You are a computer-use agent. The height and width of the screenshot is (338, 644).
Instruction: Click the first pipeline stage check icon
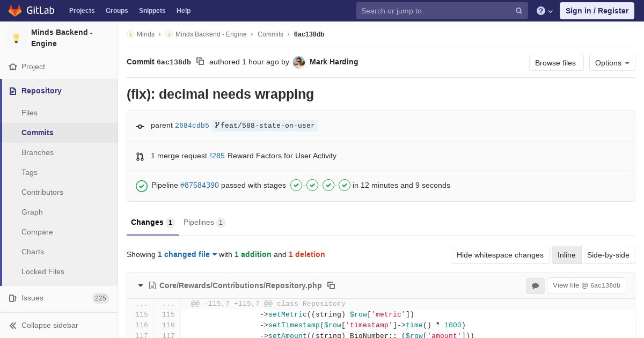296,185
